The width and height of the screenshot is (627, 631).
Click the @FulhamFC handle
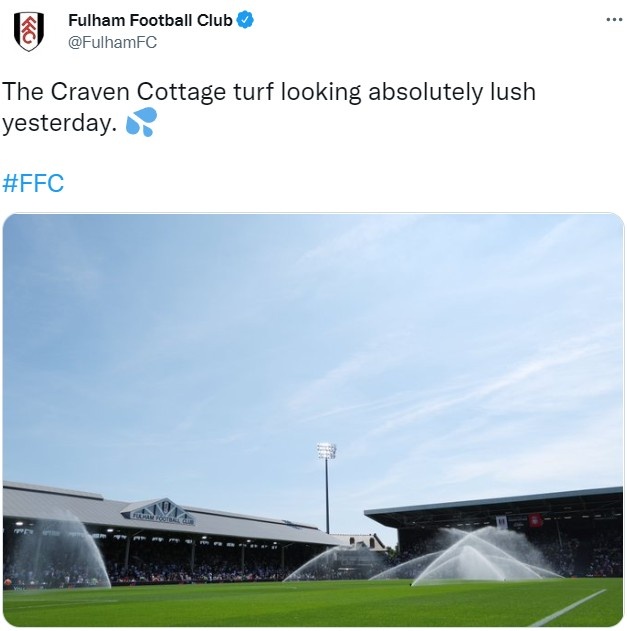(112, 42)
